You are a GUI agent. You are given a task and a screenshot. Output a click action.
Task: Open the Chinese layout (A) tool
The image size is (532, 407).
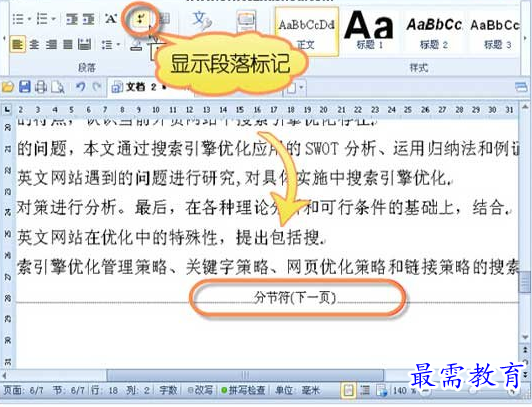tap(111, 19)
